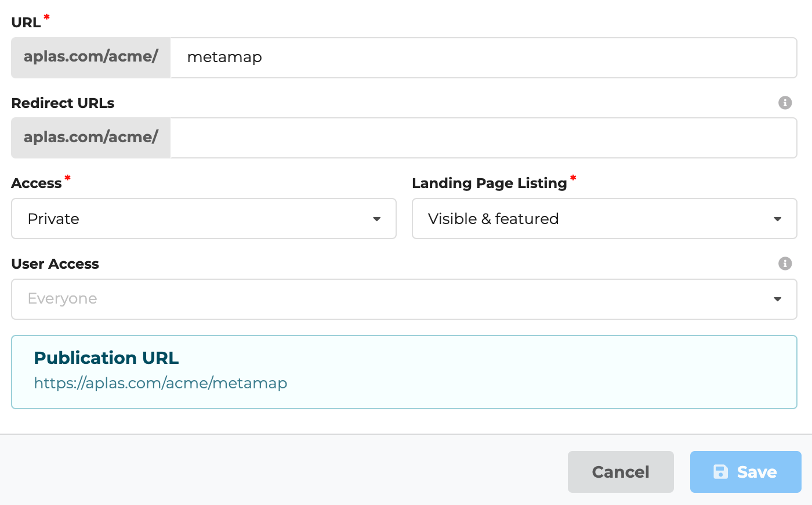Click the chevron on the User Access selector
The width and height of the screenshot is (812, 505).
pos(778,299)
